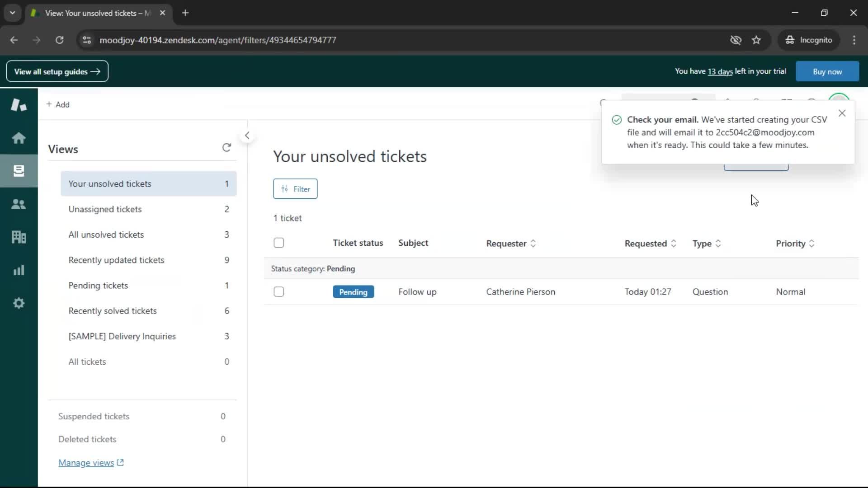Sort by Requester column
Viewport: 868px width, 488px height.
511,244
